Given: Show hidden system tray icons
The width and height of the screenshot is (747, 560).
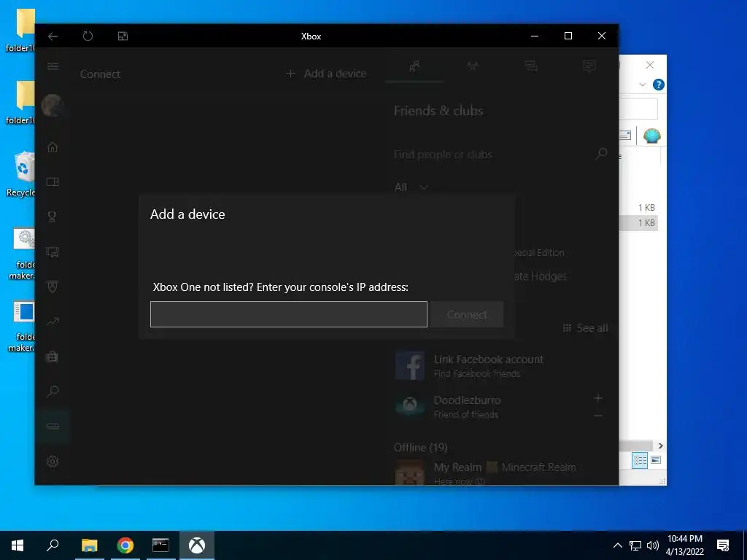Looking at the screenshot, I should [617, 545].
